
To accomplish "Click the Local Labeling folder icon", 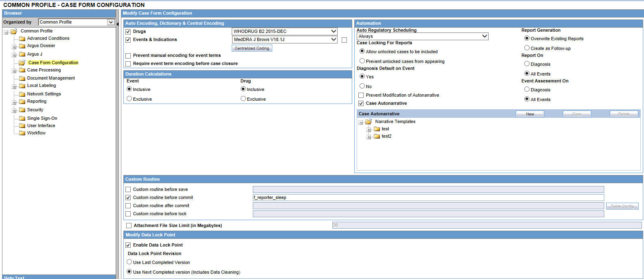I will tap(22, 86).
